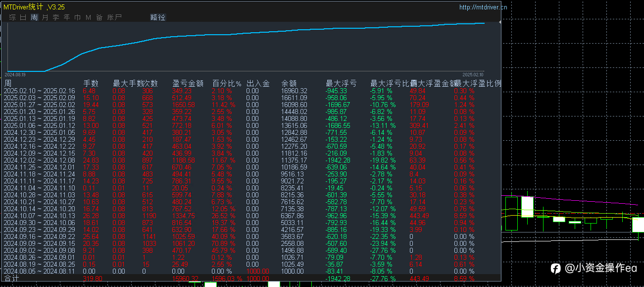644x287 pixels.
Task: Open the 备 notes tab
Action: (x=99, y=17)
